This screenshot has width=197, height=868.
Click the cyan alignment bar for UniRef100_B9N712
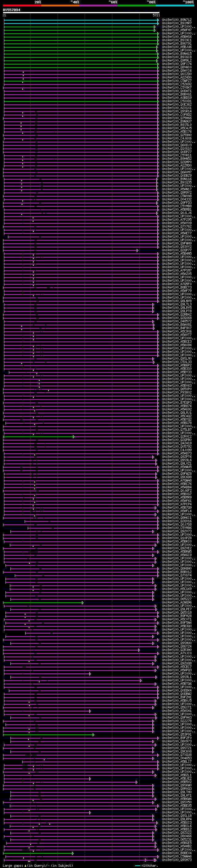tap(81, 20)
